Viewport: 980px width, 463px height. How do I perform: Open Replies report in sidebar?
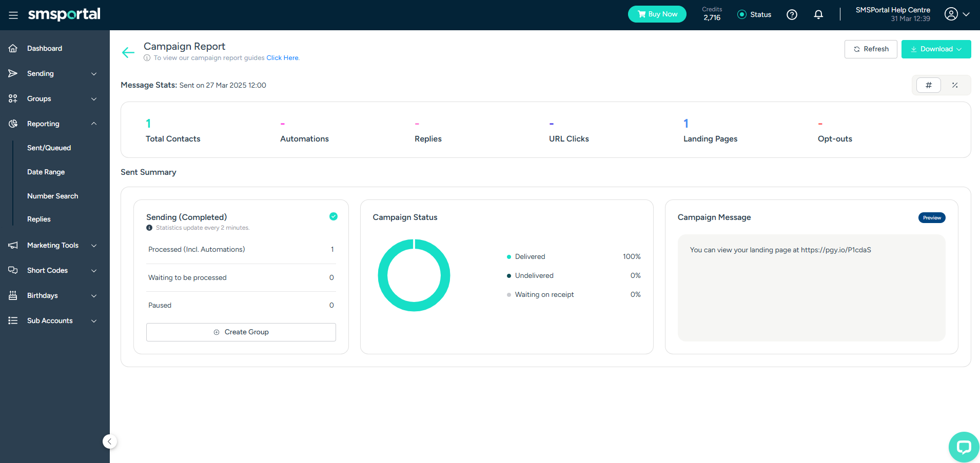(x=39, y=219)
